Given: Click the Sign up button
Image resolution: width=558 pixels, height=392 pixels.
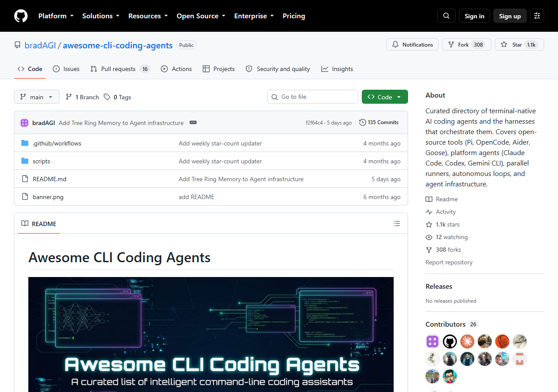Looking at the screenshot, I should tap(510, 16).
